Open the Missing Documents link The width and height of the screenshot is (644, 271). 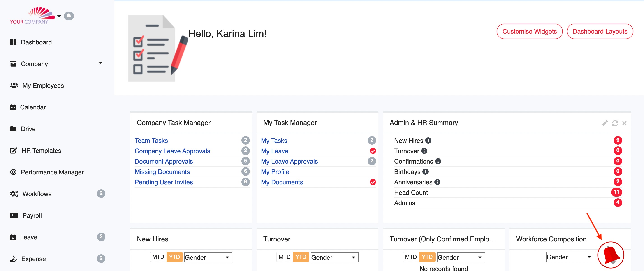(162, 172)
